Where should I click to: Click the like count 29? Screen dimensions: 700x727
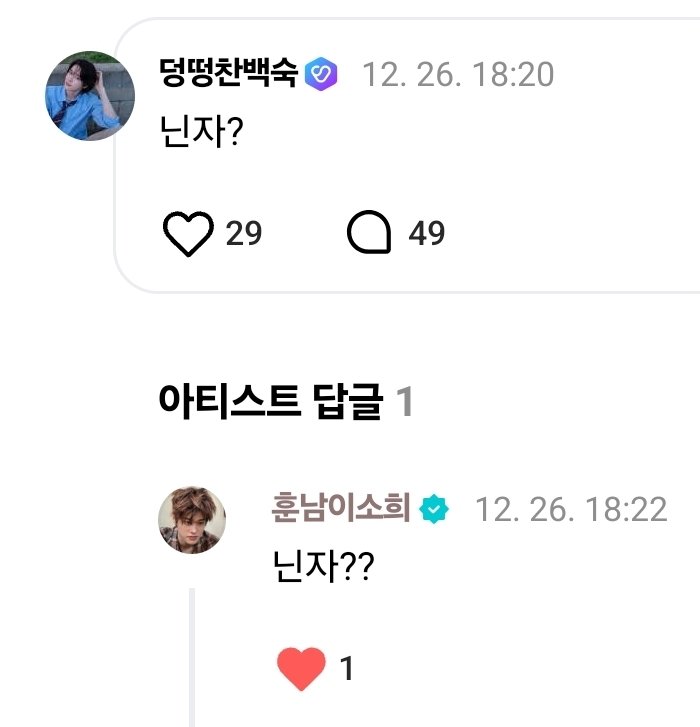[244, 234]
